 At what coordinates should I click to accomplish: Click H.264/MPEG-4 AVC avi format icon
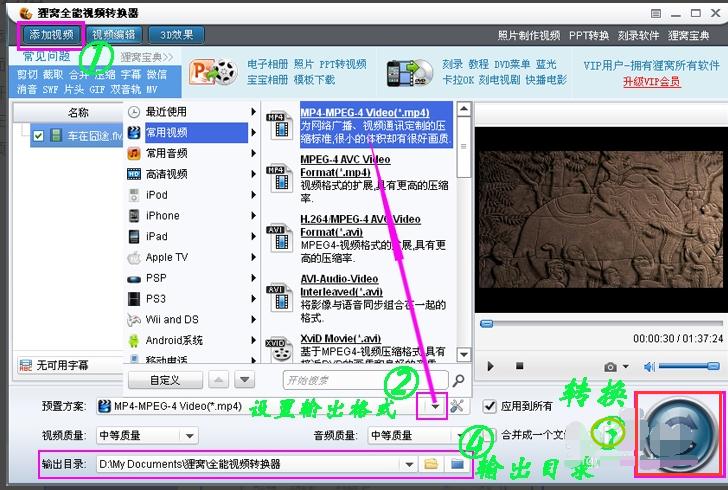[x=280, y=239]
